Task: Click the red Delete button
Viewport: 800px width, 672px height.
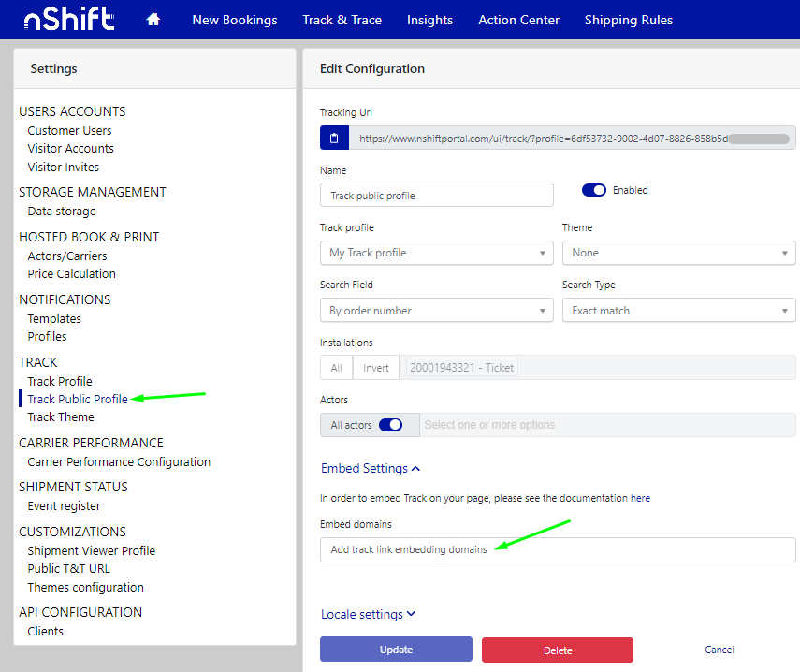Action: pos(558,650)
